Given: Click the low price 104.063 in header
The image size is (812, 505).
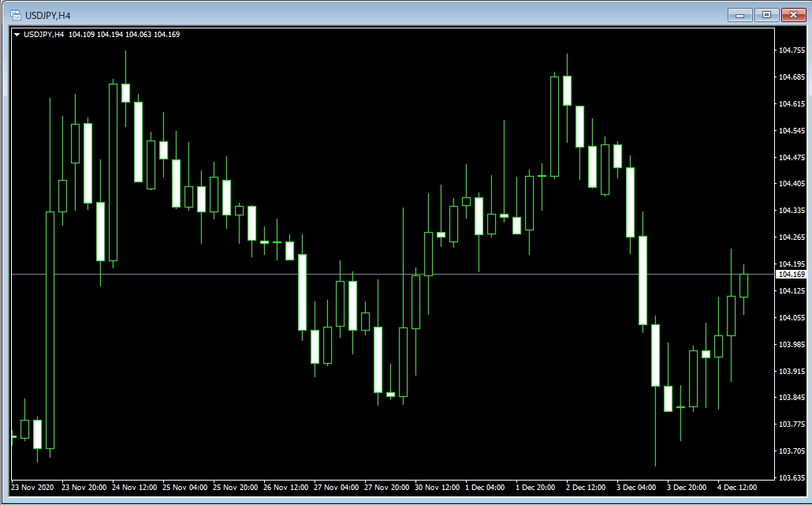Looking at the screenshot, I should 138,35.
